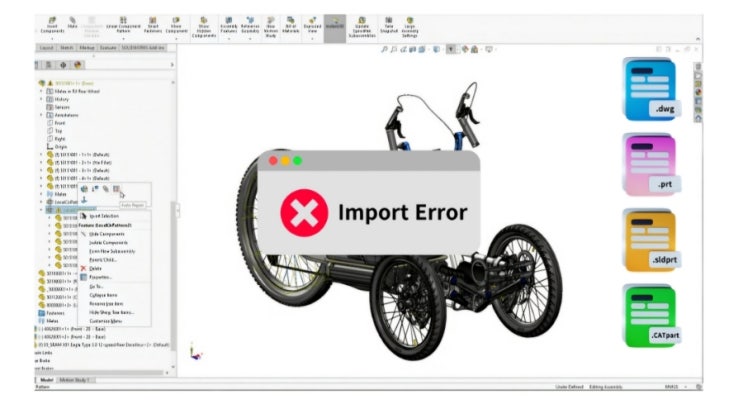This screenshot has width=743, height=404.
Task: Select the Sensors tree item
Action: tap(62, 107)
